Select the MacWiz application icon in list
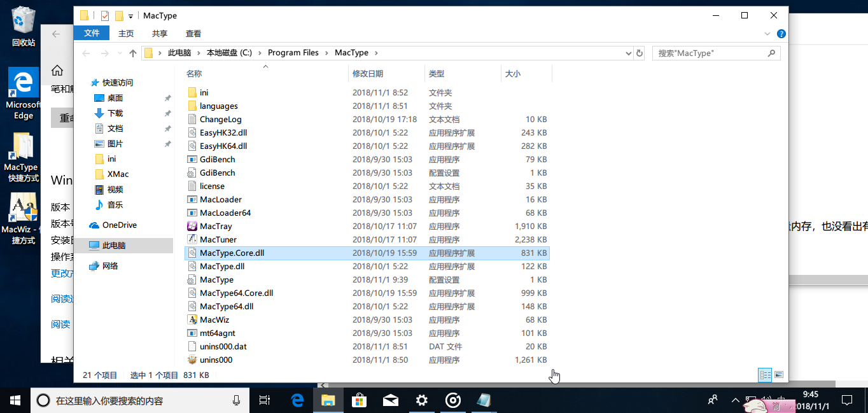 tap(192, 320)
